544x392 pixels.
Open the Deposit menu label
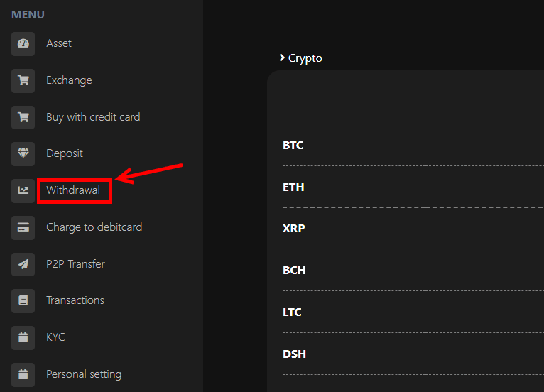[x=65, y=153]
